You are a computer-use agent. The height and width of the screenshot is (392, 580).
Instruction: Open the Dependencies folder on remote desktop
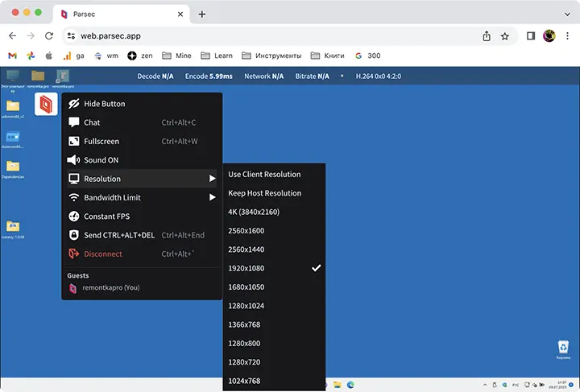13,169
